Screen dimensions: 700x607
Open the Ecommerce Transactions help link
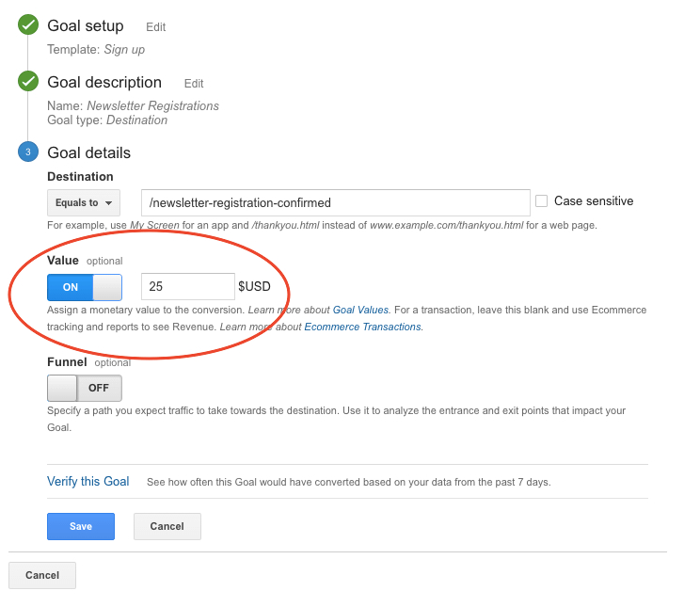tap(362, 327)
